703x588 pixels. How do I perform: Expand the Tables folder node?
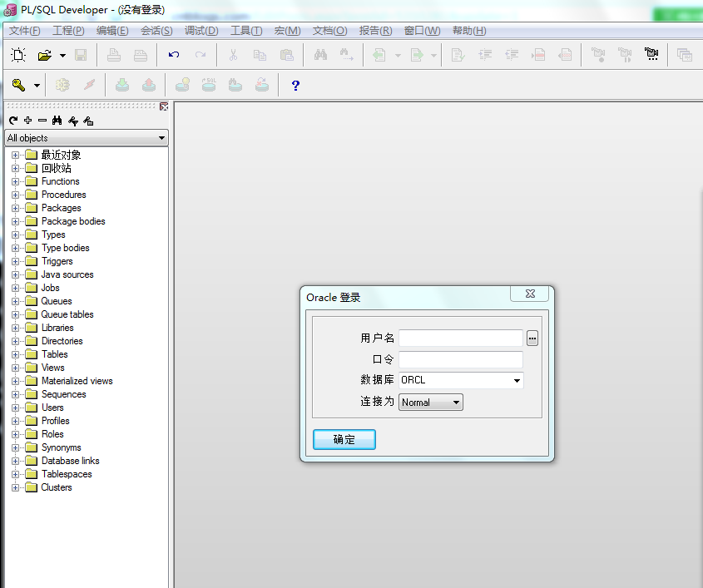point(15,354)
